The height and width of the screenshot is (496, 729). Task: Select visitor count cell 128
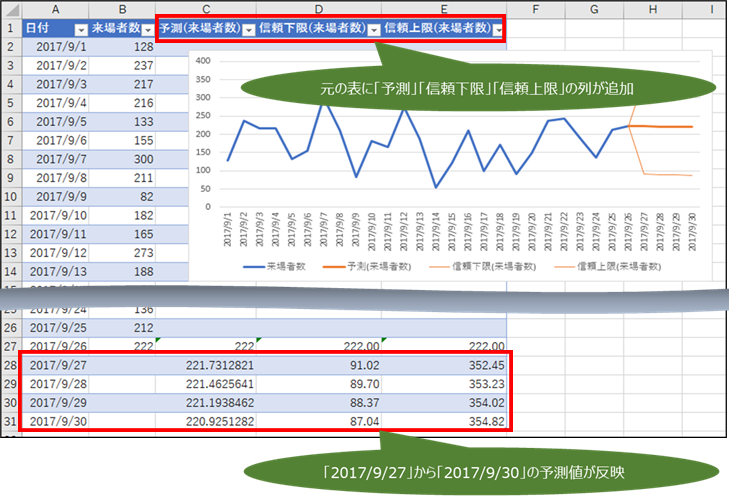point(122,47)
